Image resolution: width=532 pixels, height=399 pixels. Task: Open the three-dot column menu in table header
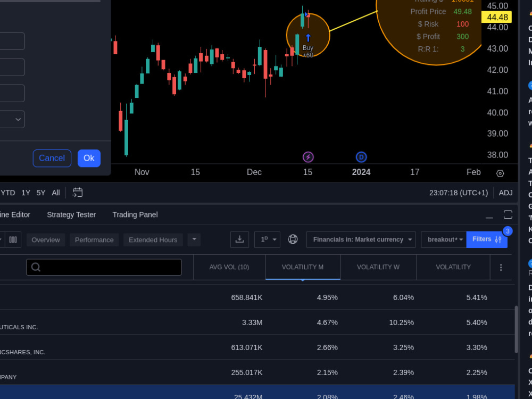tap(501, 268)
